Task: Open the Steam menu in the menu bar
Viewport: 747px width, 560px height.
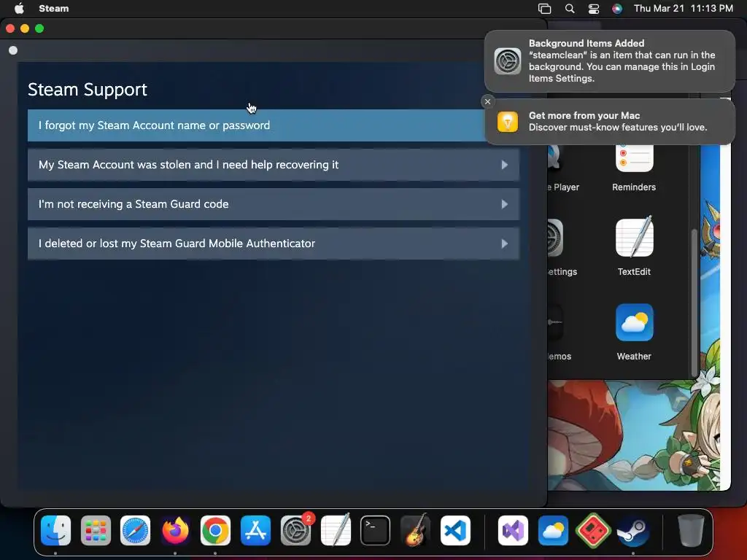Action: click(53, 8)
